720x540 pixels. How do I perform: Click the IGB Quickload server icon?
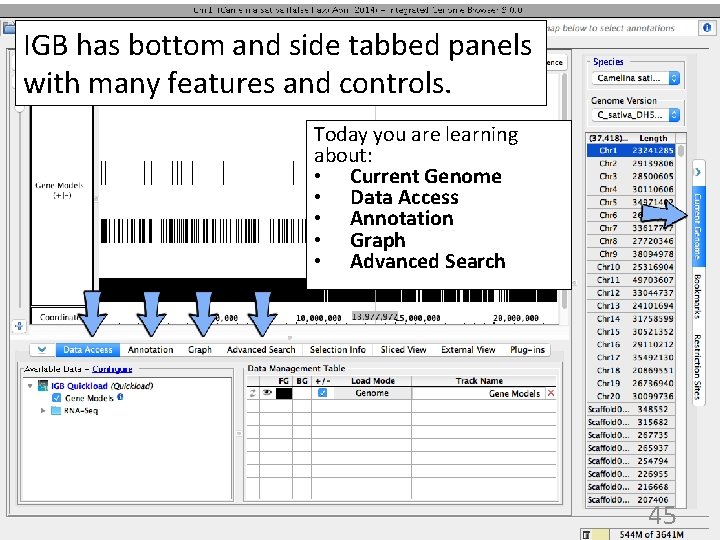pos(43,386)
